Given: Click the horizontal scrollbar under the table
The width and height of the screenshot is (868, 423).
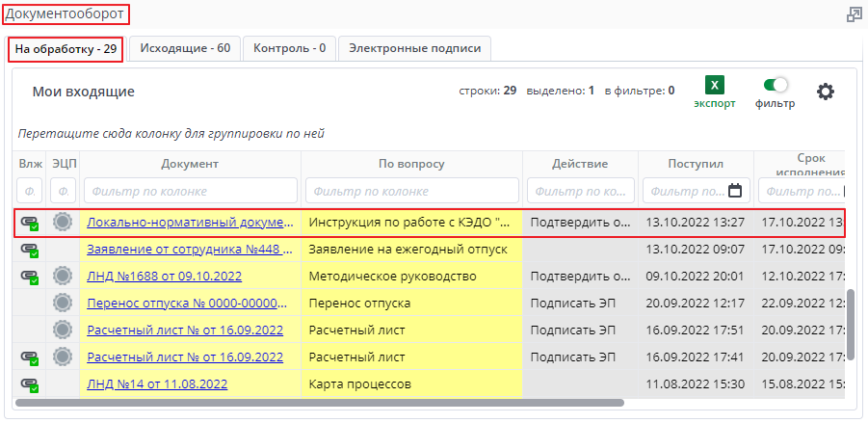Looking at the screenshot, I should tap(318, 403).
